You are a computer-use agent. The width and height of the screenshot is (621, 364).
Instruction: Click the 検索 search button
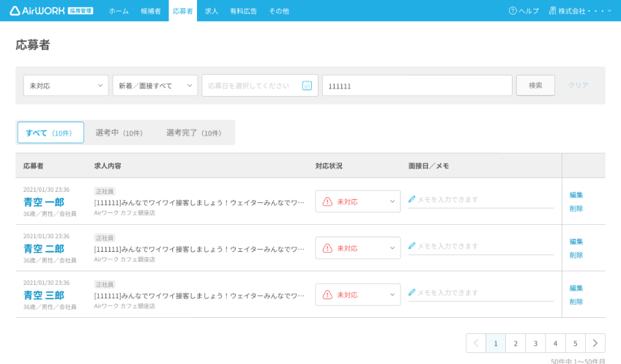point(535,85)
